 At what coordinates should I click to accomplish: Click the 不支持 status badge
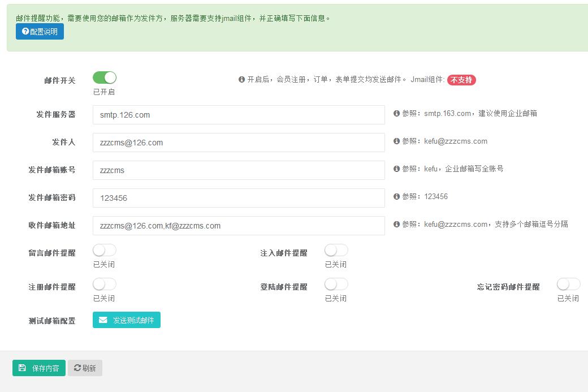coord(462,80)
